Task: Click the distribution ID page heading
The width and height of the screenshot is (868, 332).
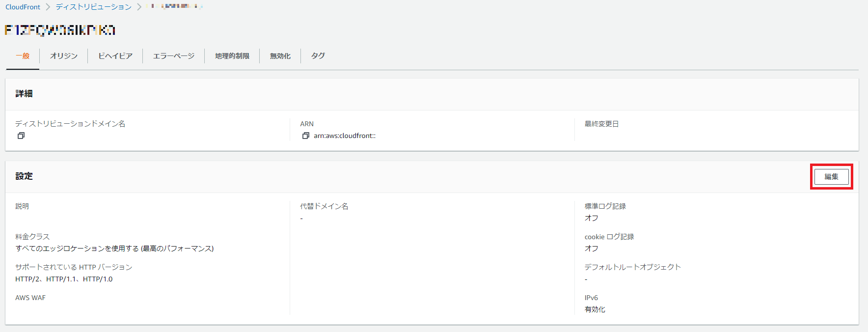Action: pos(60,30)
